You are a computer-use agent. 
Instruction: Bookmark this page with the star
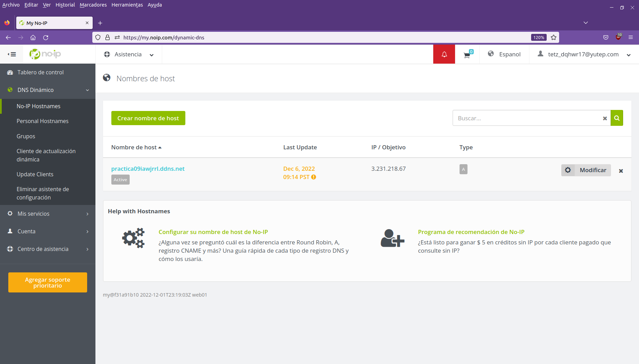(554, 37)
